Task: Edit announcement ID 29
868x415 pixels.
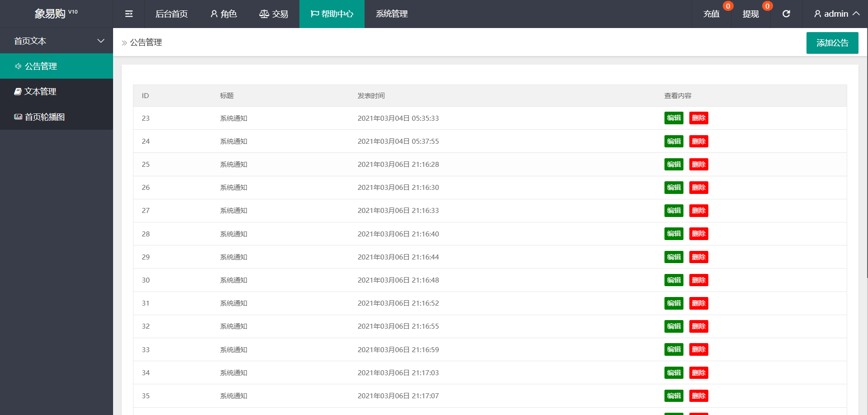Action: tap(674, 257)
